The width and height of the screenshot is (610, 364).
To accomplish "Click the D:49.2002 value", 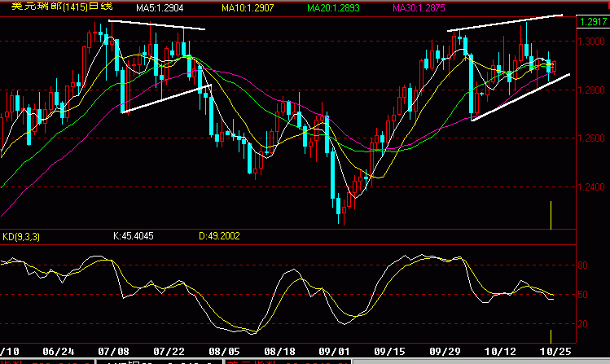I will [219, 236].
